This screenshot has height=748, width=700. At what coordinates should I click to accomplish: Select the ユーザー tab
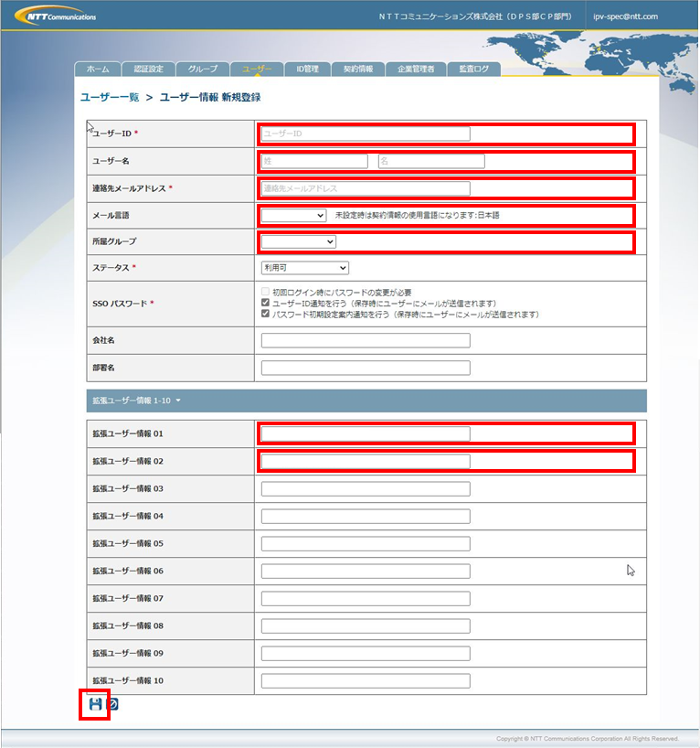tap(257, 69)
